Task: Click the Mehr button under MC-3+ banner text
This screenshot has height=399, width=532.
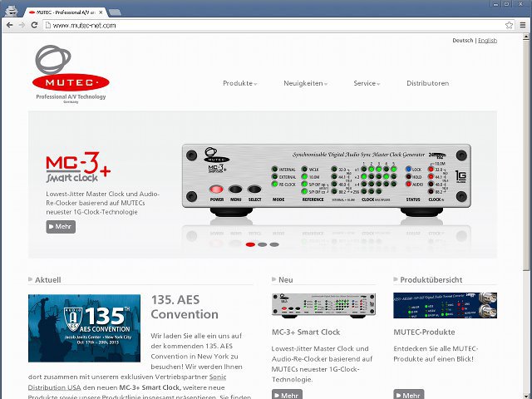Action: coord(61,226)
